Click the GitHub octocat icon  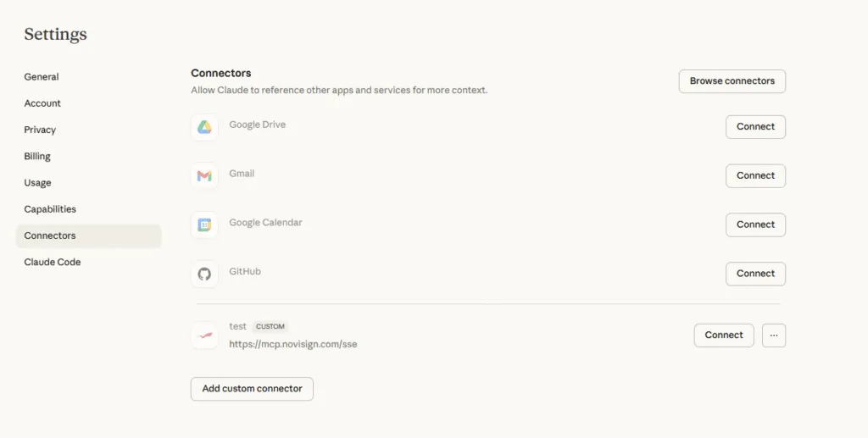204,274
